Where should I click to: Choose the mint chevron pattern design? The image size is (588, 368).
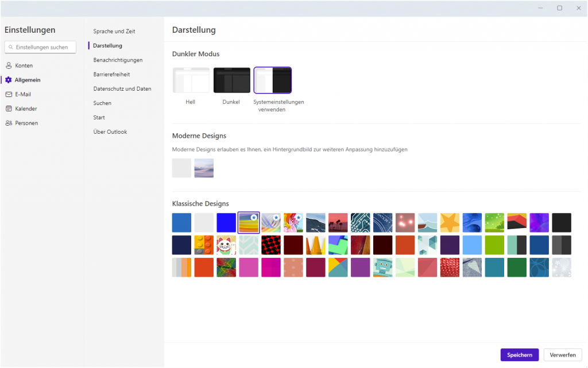(x=249, y=245)
